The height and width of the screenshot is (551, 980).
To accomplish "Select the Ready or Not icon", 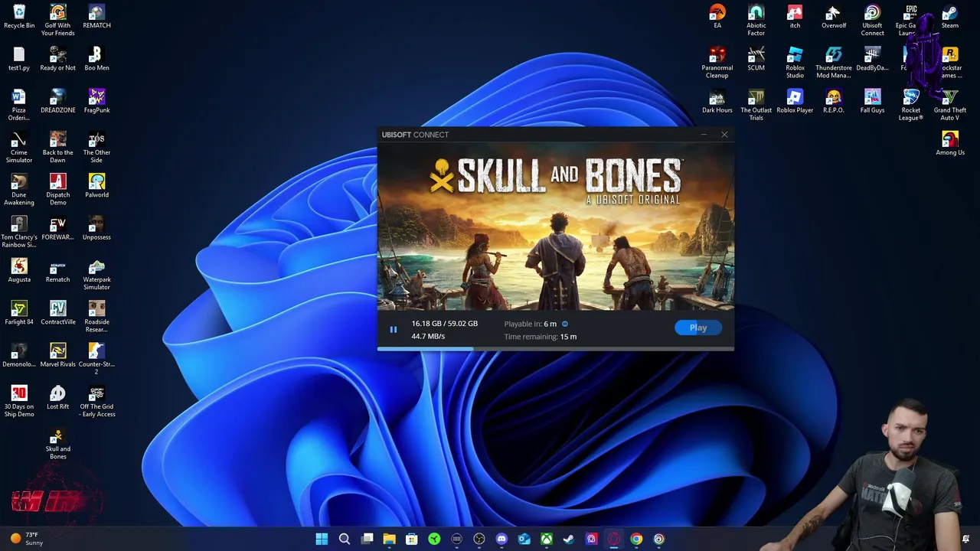I will (x=57, y=59).
